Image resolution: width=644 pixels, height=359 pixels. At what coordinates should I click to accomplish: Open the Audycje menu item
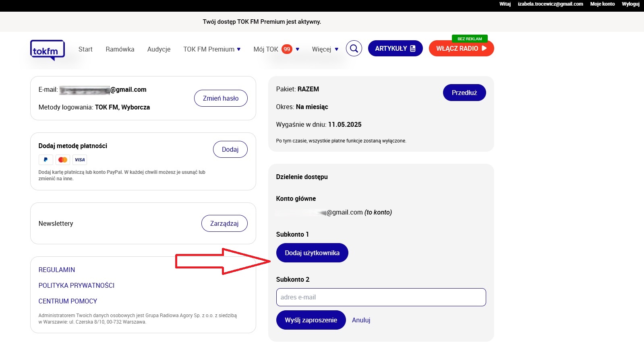pos(159,49)
